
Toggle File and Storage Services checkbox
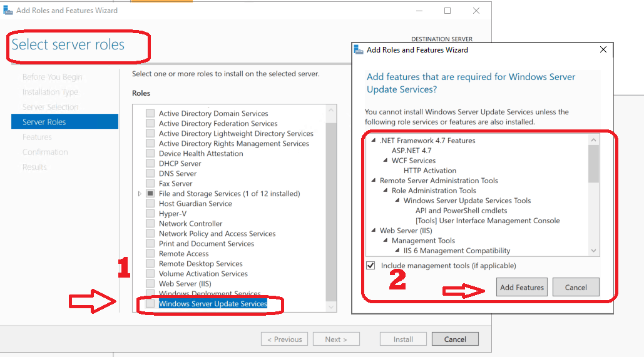[x=150, y=193]
